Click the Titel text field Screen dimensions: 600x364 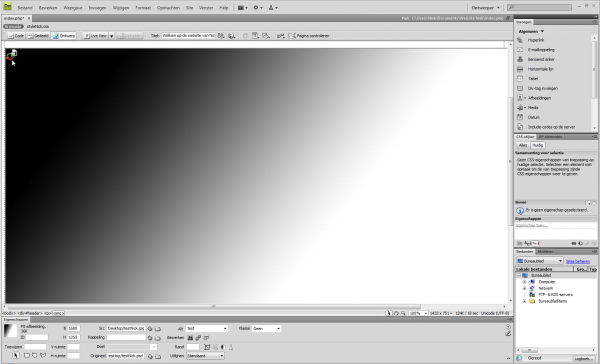pos(188,36)
